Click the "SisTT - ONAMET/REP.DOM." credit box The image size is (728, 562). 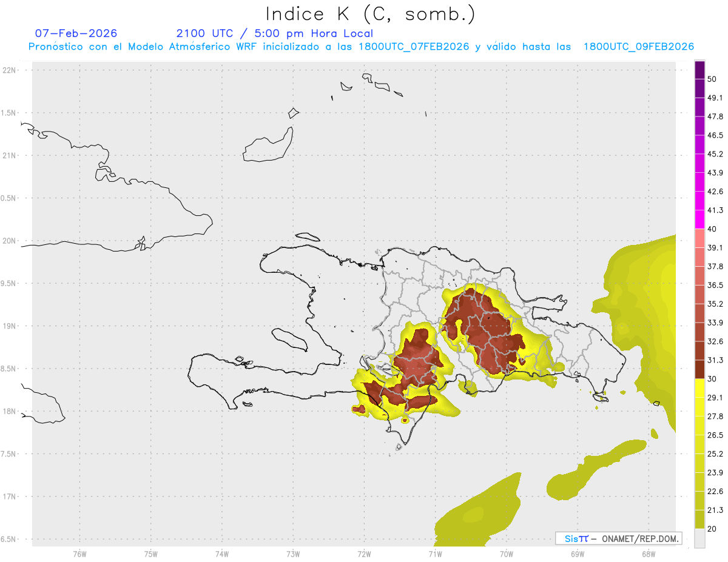(x=618, y=538)
